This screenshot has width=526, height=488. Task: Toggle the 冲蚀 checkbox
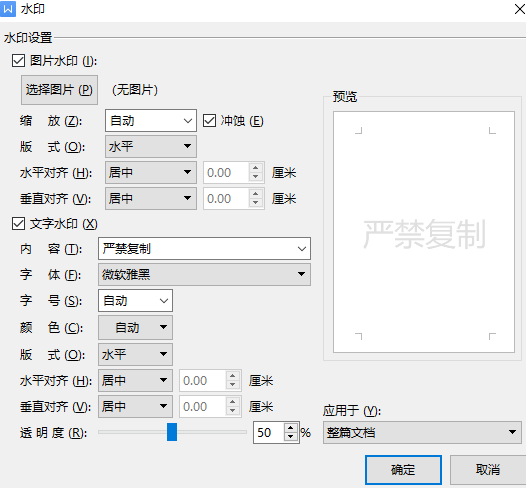pos(209,121)
